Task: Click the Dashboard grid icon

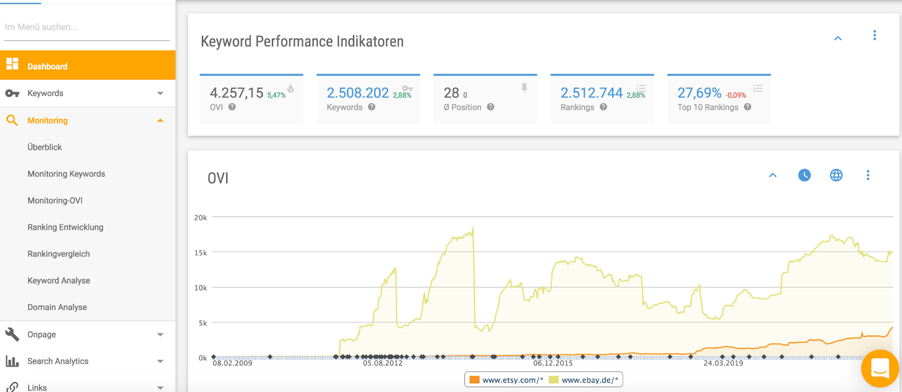Action: (12, 64)
